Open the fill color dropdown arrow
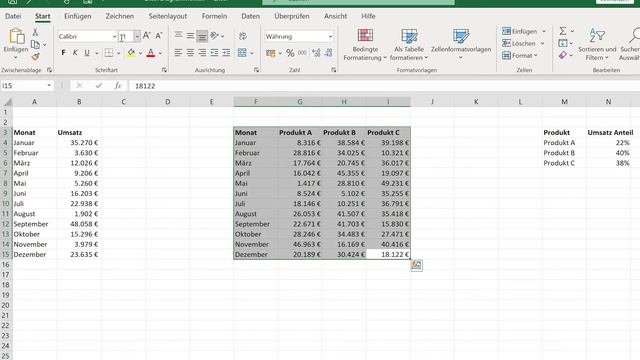This screenshot has height=360, width=640. 140,53
